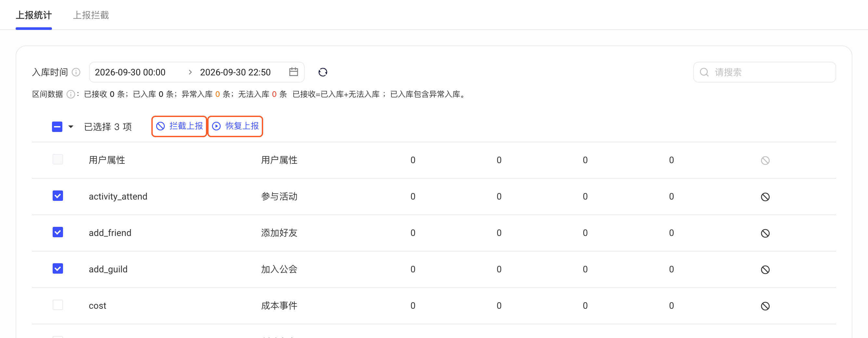Expand the selection dropdown arrow beside select-all

(71, 127)
